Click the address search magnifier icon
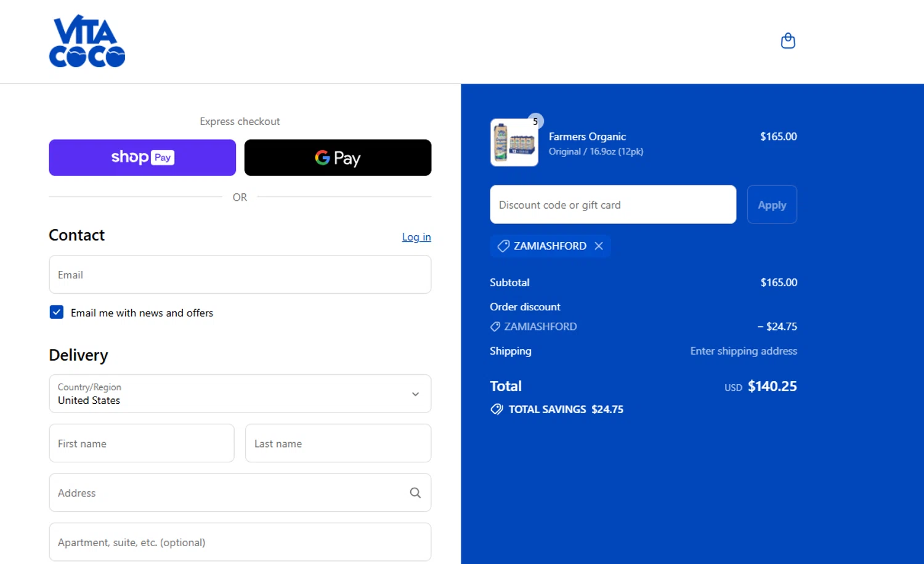This screenshot has width=924, height=564. click(x=415, y=493)
